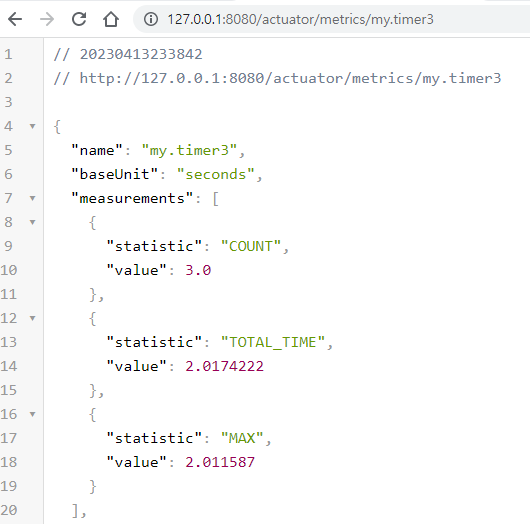Click the "statistic" key on line 13
Viewport: 530px width, 524px height.
pos(154,342)
